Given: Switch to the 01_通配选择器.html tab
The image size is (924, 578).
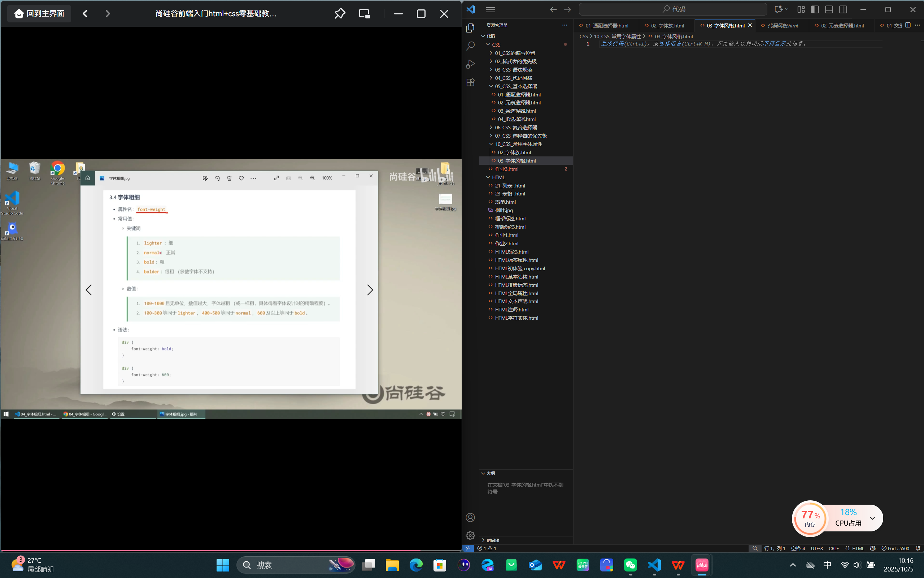Looking at the screenshot, I should [606, 26].
